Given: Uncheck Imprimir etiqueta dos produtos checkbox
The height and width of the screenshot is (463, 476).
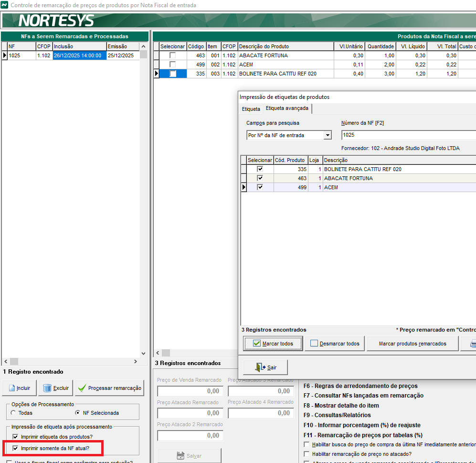Looking at the screenshot, I should click(x=15, y=437).
